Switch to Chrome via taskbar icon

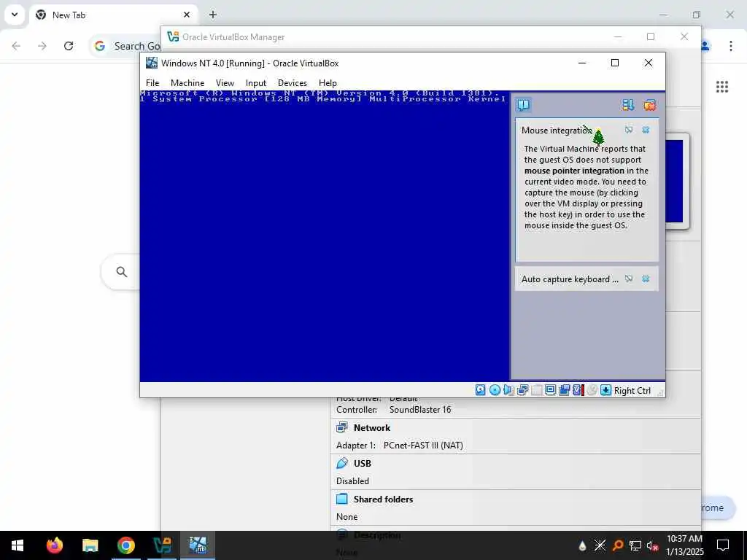coord(125,545)
